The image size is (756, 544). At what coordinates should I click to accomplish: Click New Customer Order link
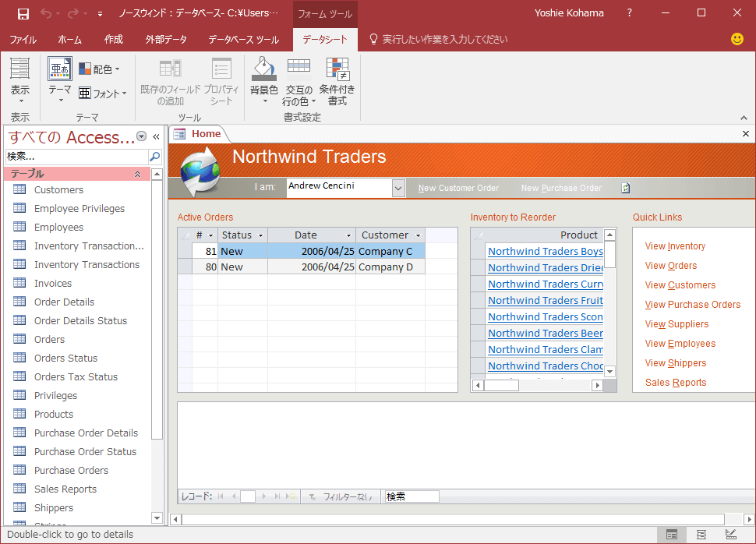[458, 188]
